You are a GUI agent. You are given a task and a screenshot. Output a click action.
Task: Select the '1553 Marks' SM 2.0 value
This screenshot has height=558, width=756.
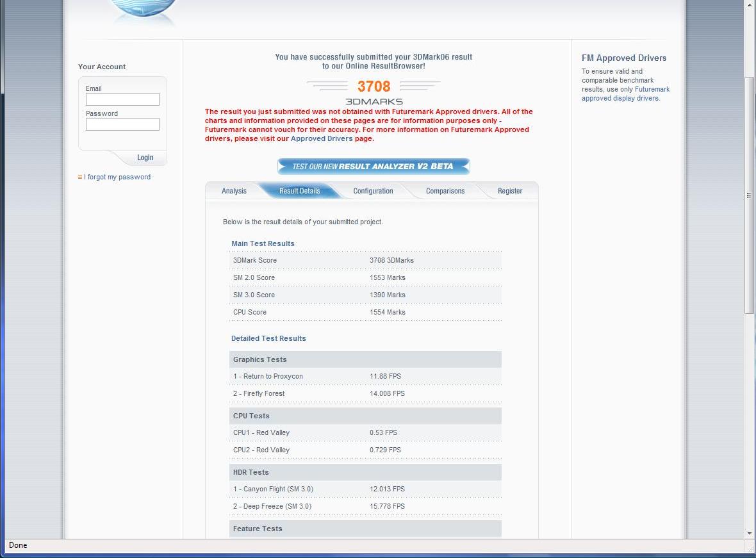tap(388, 278)
